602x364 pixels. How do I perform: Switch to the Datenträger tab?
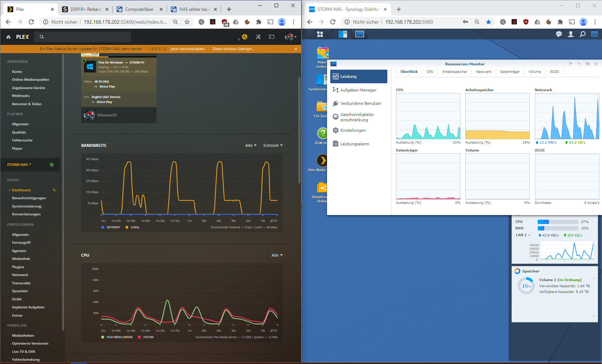tap(510, 72)
